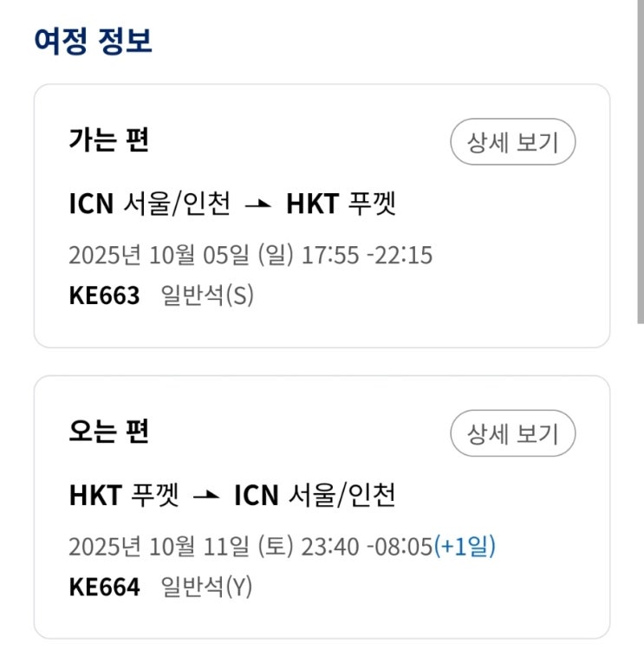Tap HKT 푸껫 origin in the return card
Viewport: 644px width, 669px height.
pos(123,495)
